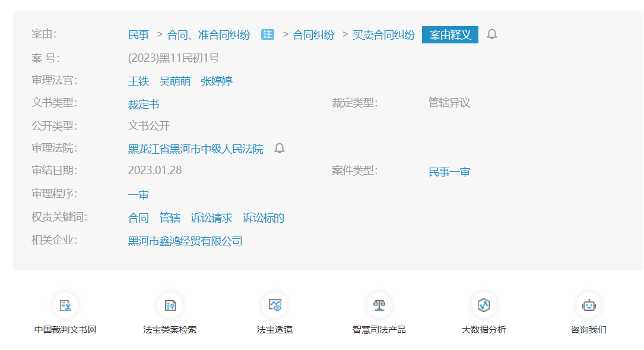Click the bell icon next to 黑龙江省黑河市中级人民法院

(280, 149)
